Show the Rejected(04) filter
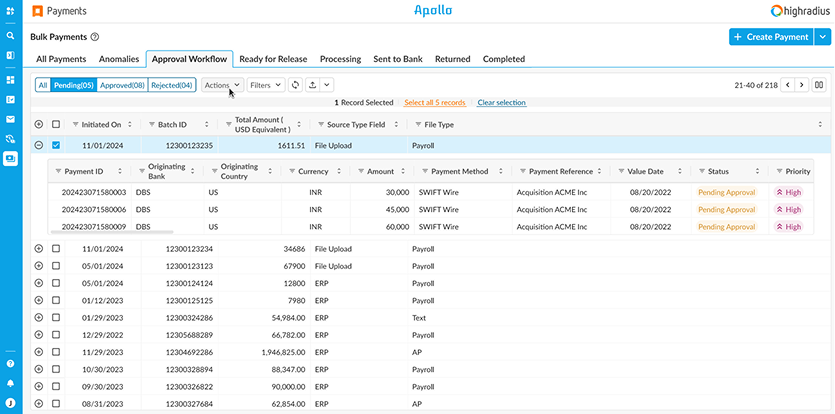This screenshot has width=835, height=414. [171, 85]
